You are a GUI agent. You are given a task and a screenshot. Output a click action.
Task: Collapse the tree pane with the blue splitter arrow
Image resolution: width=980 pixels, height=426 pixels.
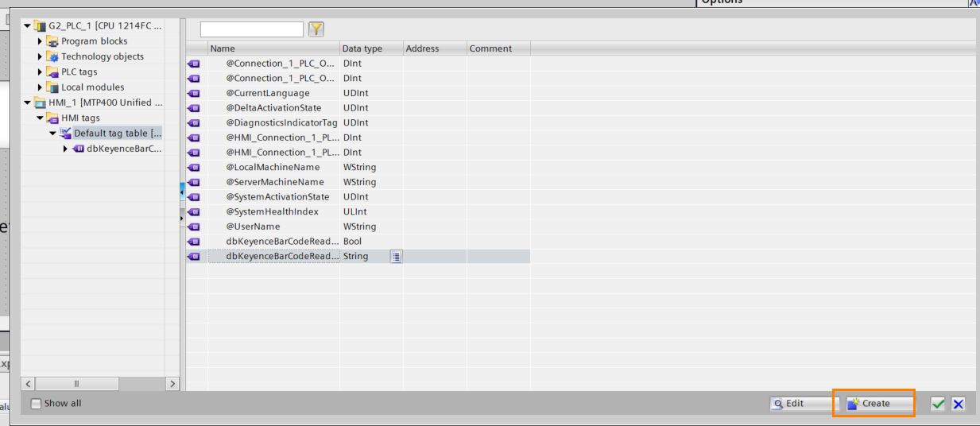pos(182,192)
